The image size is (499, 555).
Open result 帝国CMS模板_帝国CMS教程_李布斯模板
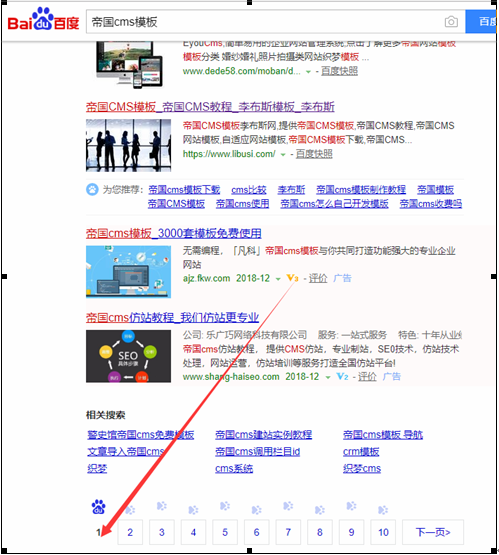(x=210, y=107)
